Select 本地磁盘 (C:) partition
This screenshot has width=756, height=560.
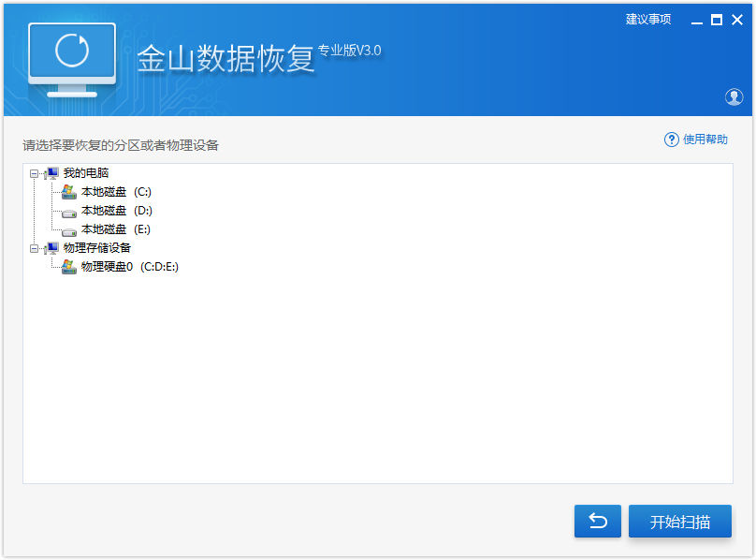[116, 192]
